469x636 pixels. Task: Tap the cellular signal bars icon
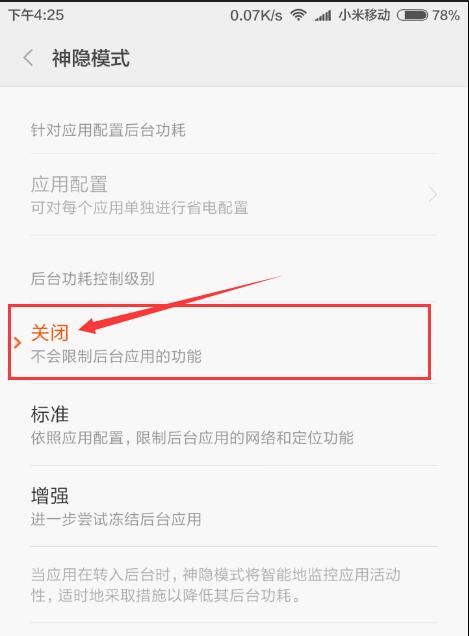tap(323, 16)
